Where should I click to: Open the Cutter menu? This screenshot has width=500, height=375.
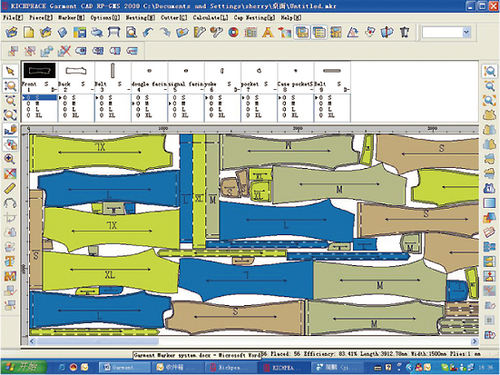174,18
